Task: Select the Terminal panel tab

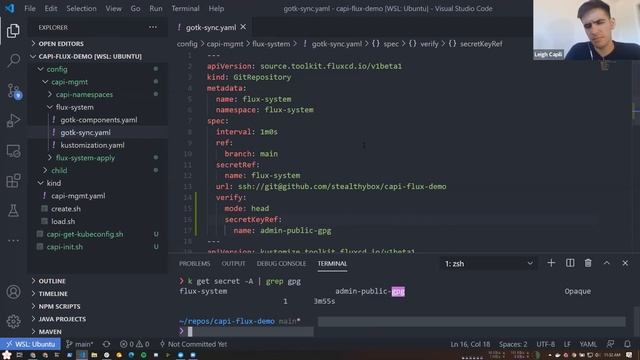Action: [x=332, y=264]
